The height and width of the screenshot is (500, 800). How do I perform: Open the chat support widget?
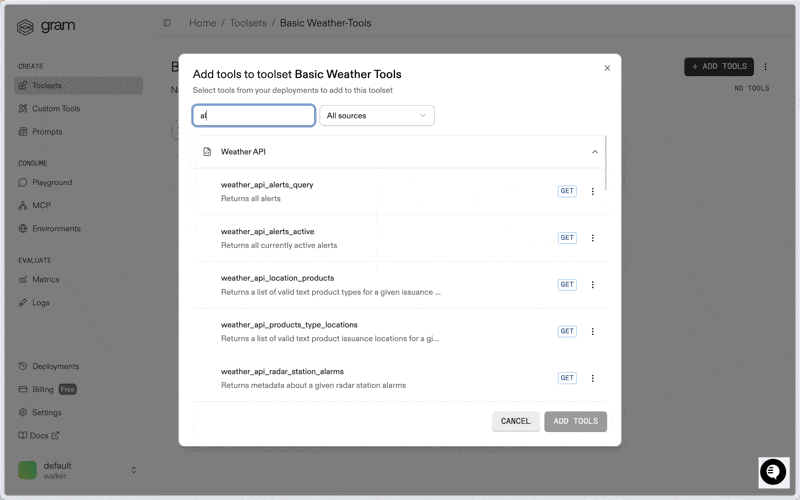coord(773,472)
